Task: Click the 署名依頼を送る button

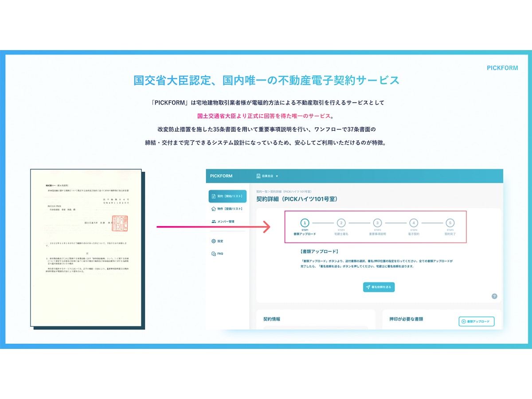Action: [379, 287]
